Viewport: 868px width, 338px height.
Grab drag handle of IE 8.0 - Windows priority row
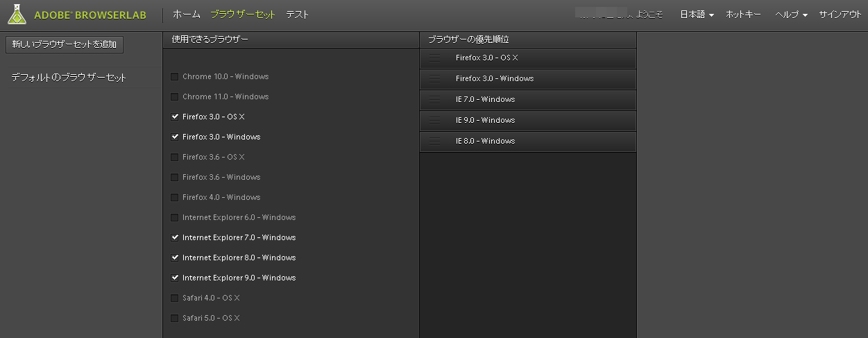(x=435, y=142)
